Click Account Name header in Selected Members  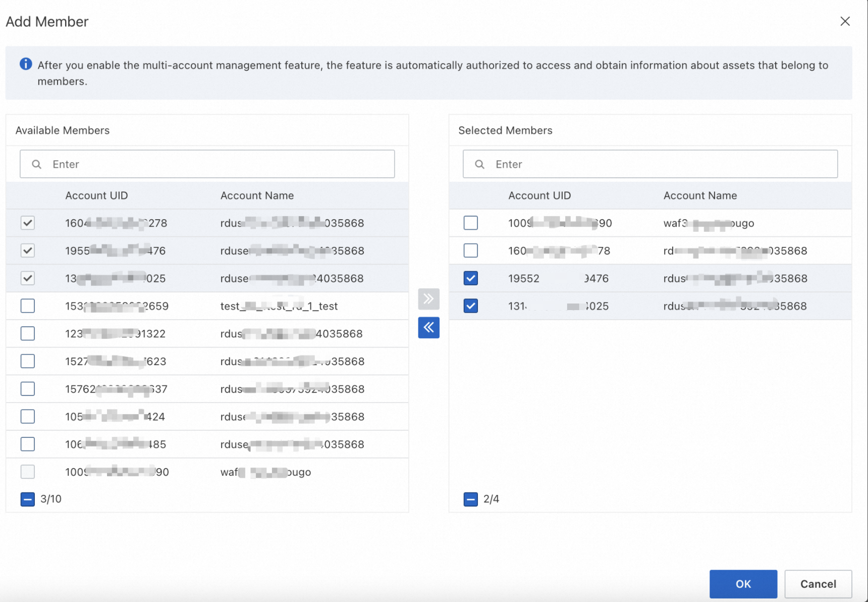[x=700, y=195]
